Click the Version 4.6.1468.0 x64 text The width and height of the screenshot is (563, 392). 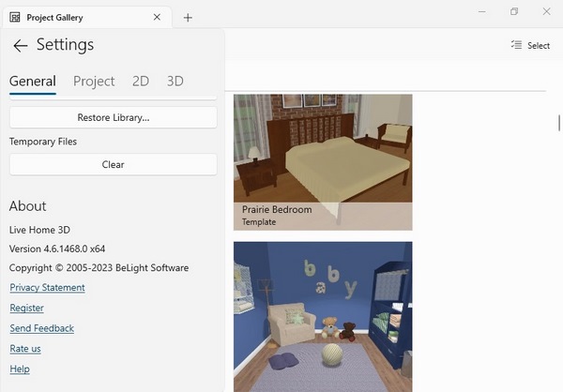(x=57, y=249)
